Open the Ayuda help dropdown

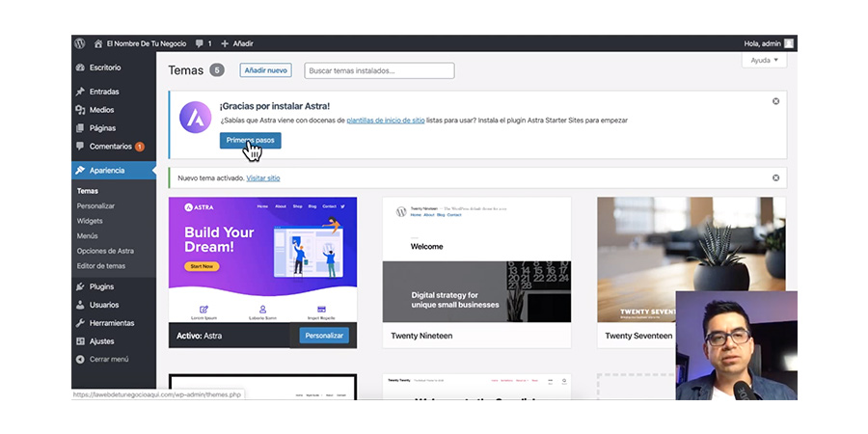[x=764, y=61]
